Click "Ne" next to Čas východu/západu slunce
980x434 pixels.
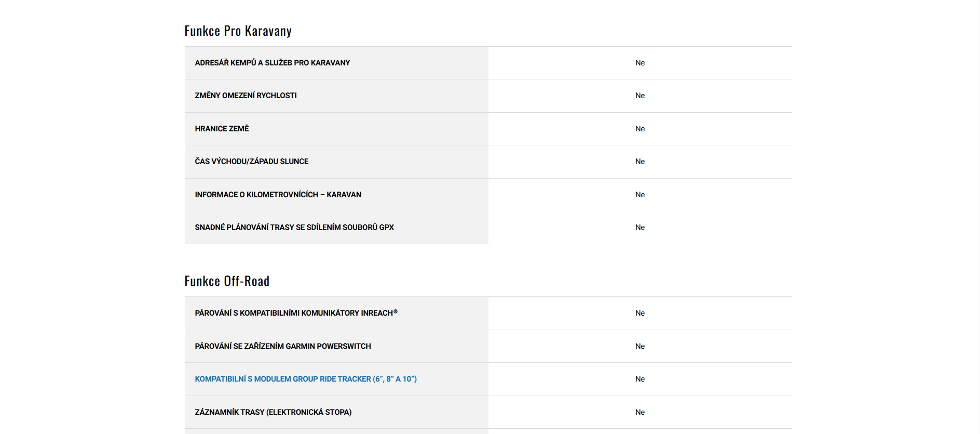(639, 161)
